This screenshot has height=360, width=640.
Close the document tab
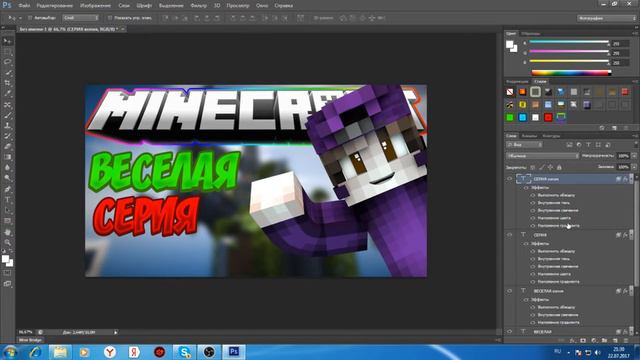122,29
